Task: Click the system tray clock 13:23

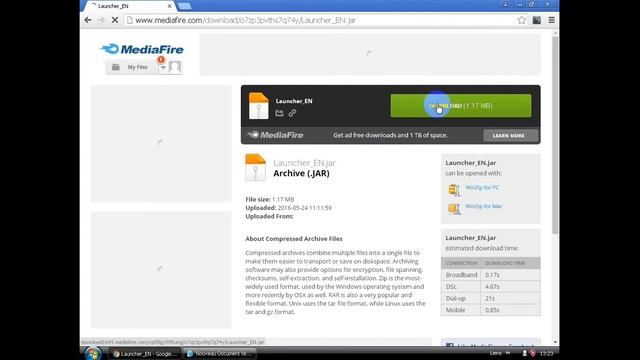Action: click(x=546, y=353)
